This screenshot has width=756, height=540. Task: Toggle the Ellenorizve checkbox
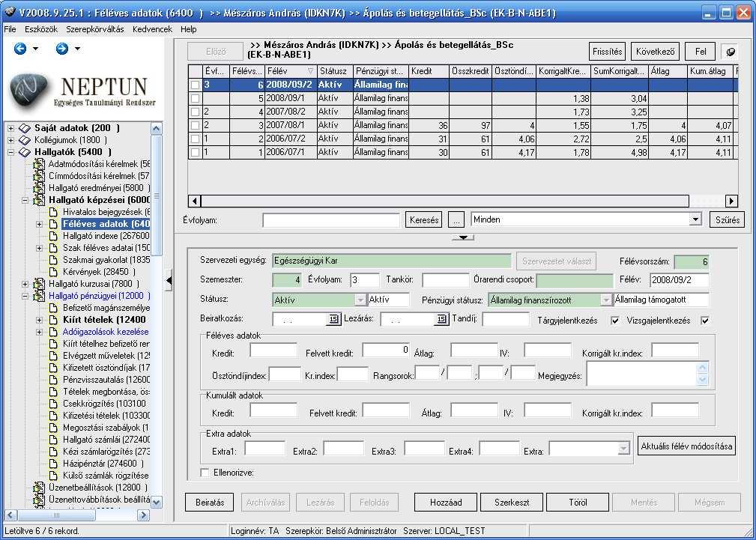coord(205,473)
